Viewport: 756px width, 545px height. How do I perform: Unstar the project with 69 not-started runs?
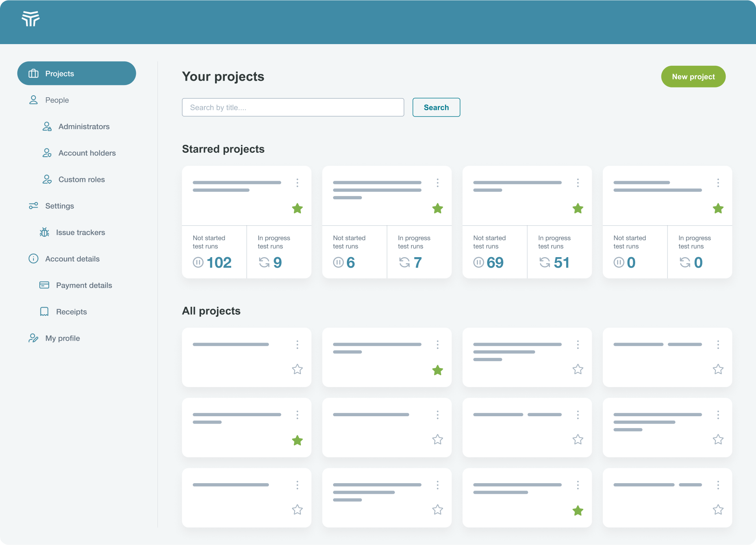(578, 208)
